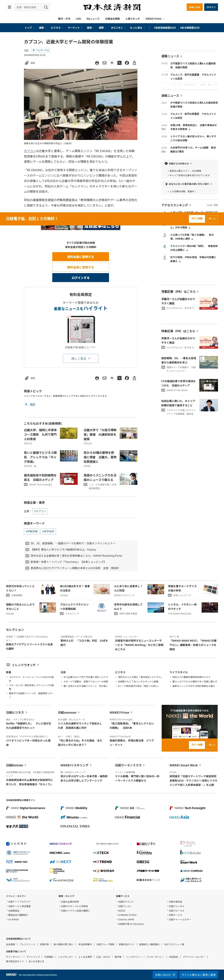Click the 保存 clip icon under the headline
Viewport: 224px width, 980px height.
click(27, 63)
